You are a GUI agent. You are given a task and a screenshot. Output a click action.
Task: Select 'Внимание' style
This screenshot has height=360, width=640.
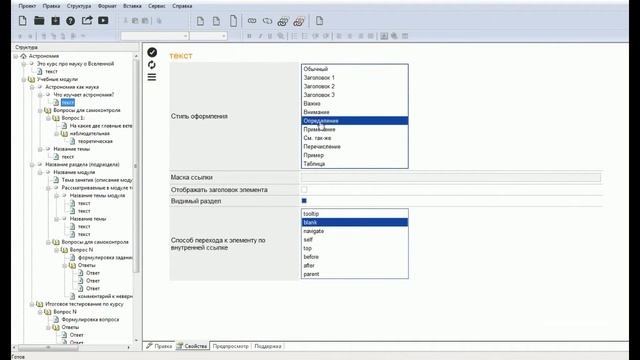pyautogui.click(x=355, y=112)
